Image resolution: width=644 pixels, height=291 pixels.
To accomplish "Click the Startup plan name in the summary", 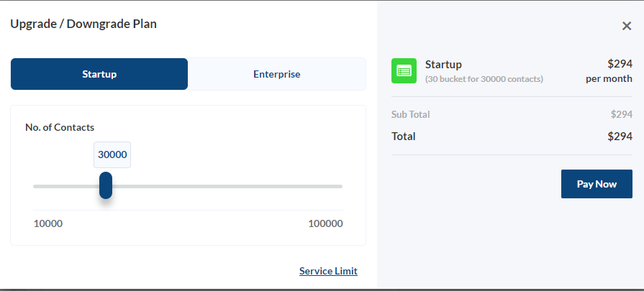I will pyautogui.click(x=443, y=65).
